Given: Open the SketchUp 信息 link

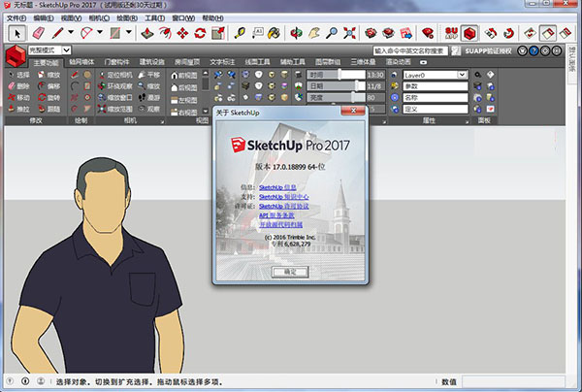Looking at the screenshot, I should tap(277, 187).
